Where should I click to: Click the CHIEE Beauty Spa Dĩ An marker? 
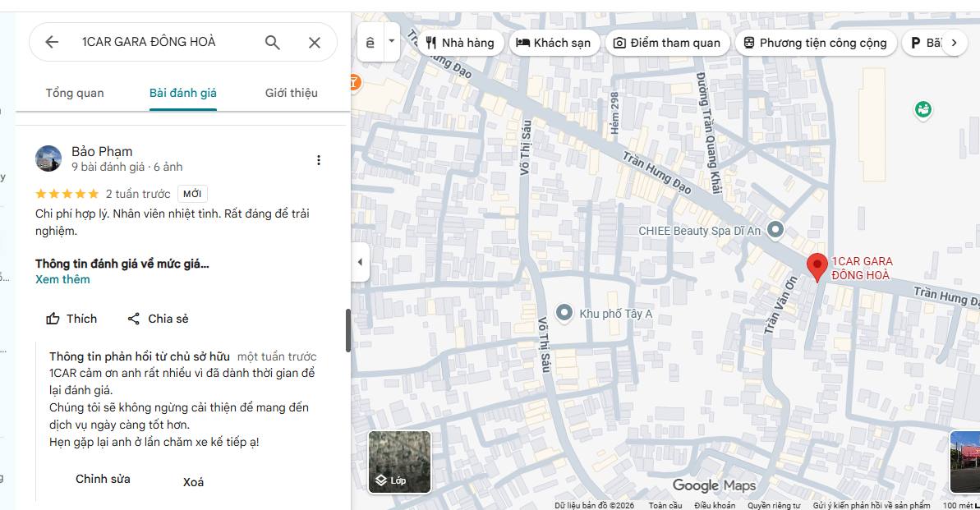[775, 230]
